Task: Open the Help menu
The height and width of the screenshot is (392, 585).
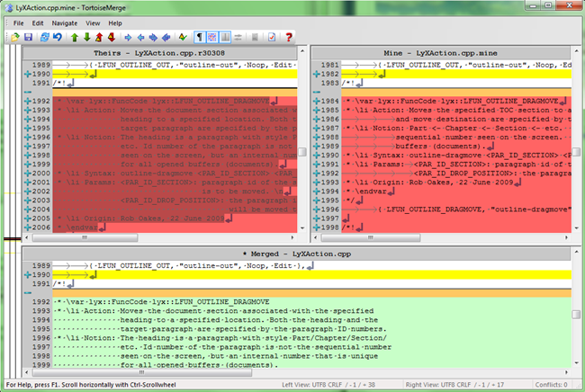Action: click(115, 23)
